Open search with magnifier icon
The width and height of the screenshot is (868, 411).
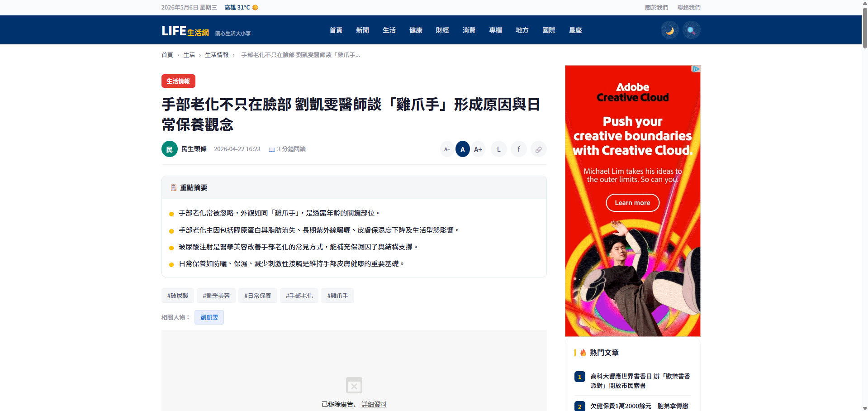(691, 30)
